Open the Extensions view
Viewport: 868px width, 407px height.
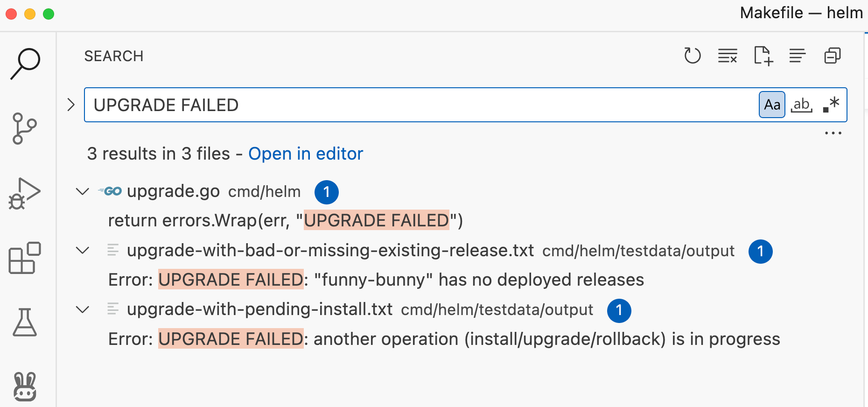[x=25, y=258]
